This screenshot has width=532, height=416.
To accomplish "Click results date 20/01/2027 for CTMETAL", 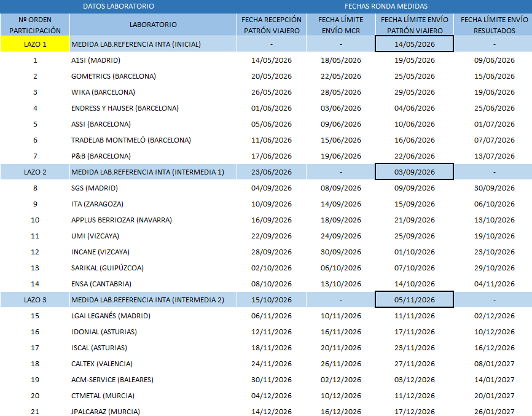I will 494,396.
